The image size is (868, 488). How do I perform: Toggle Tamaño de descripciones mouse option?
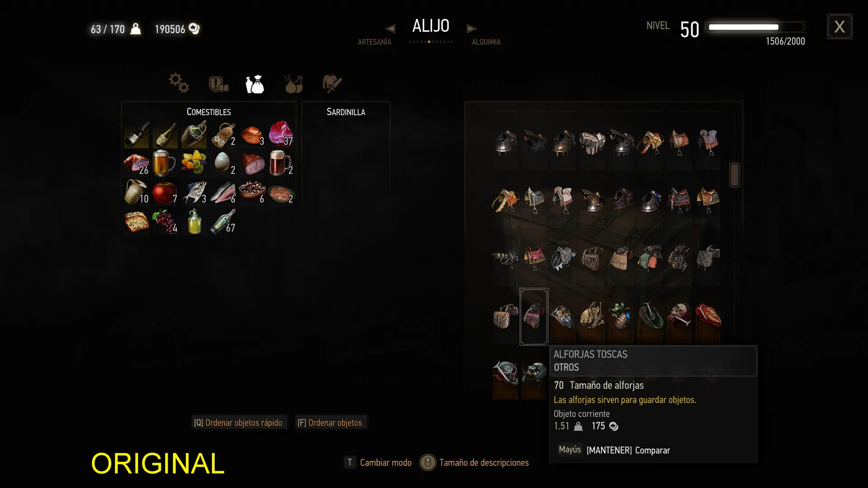[474, 462]
